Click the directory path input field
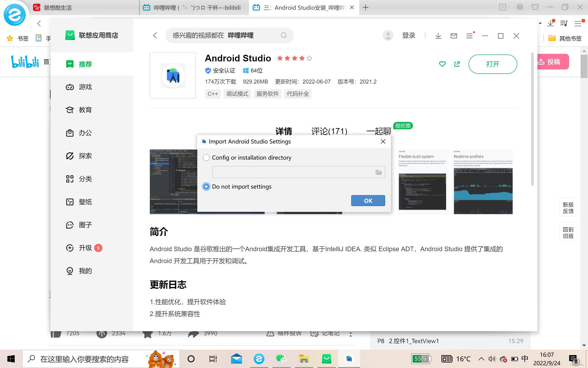588x368 pixels. [x=299, y=172]
